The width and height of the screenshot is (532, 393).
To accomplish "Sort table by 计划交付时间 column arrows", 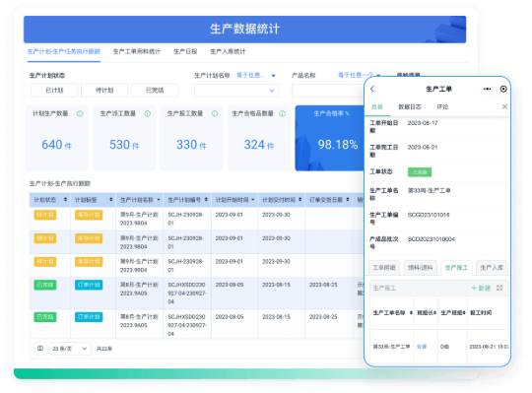I will [299, 200].
